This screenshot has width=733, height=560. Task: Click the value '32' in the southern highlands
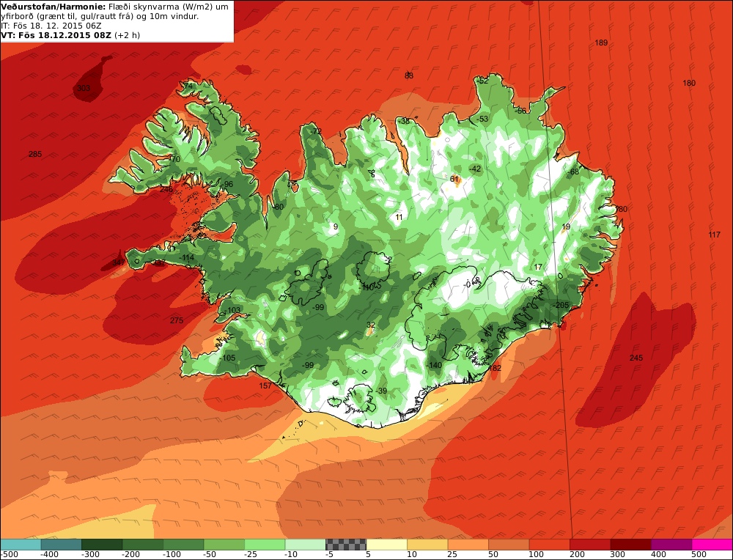pos(371,325)
